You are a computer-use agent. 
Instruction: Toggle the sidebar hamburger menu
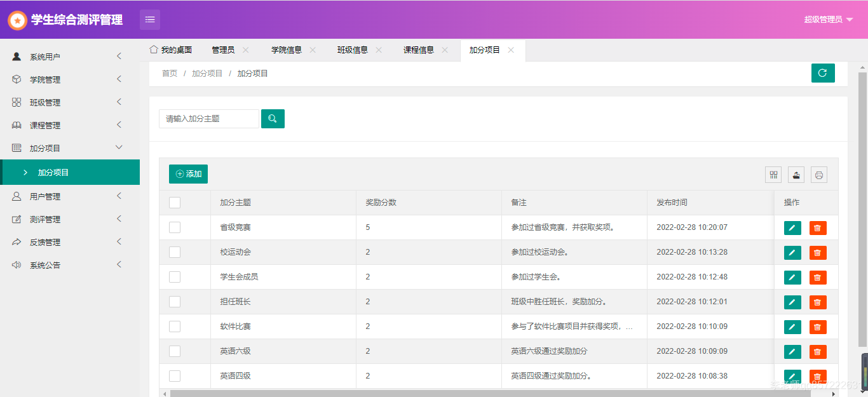click(x=150, y=20)
